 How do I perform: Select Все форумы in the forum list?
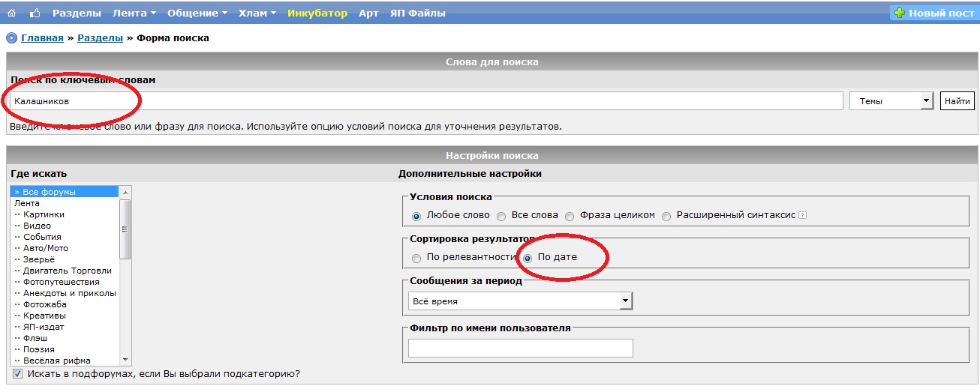click(65, 192)
